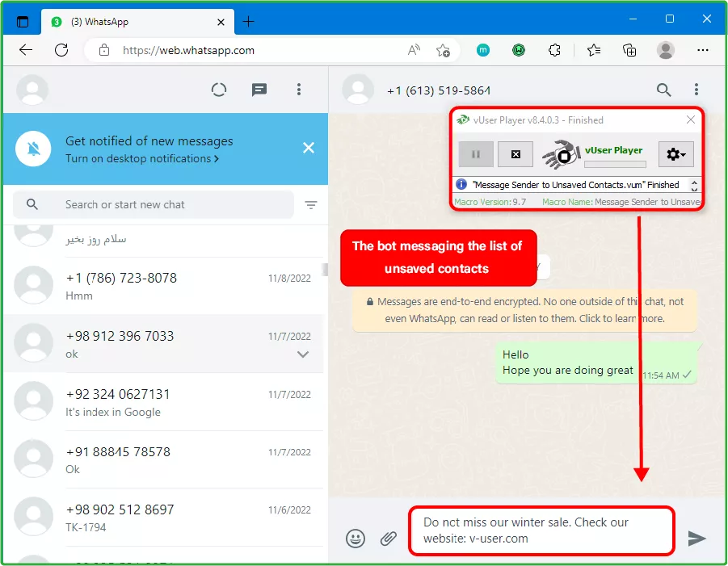Close the WhatsApp browser tab

221,22
